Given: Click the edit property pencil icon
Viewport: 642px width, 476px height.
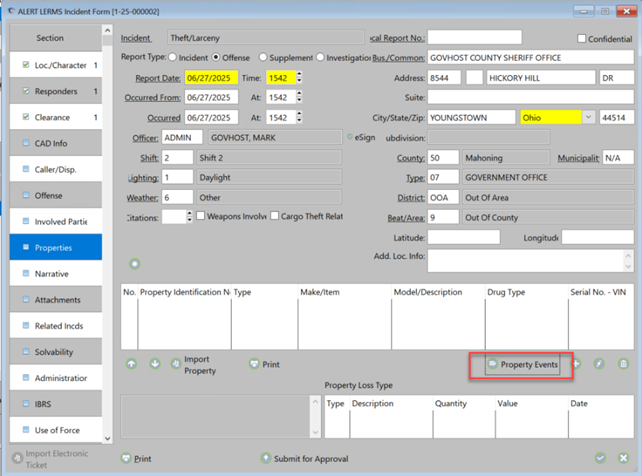Looking at the screenshot, I should [599, 365].
